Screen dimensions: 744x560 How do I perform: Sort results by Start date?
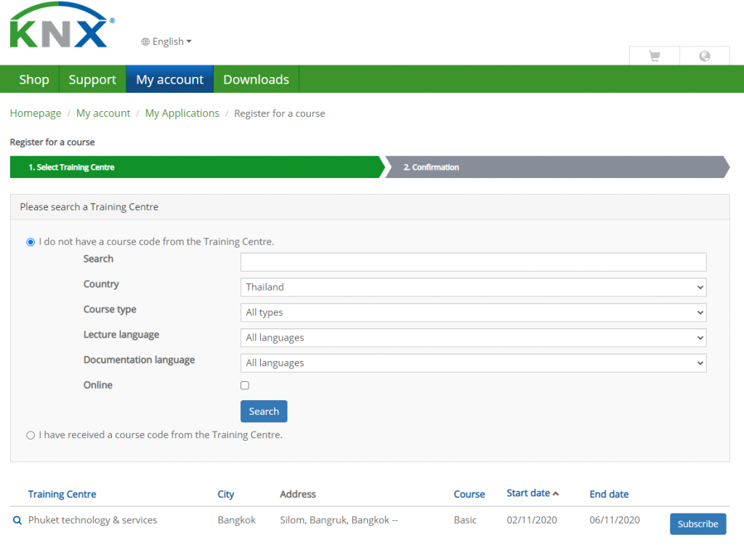pos(533,493)
